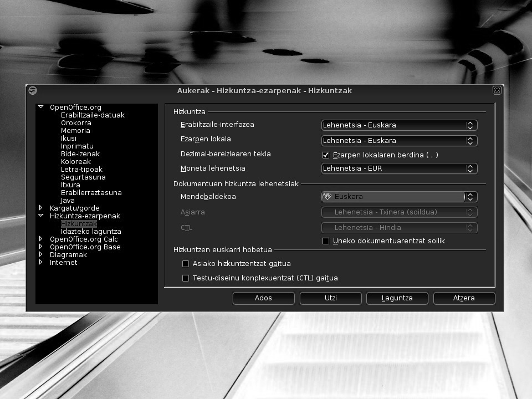Expand the OpenOffice.org Base node
The image size is (532, 399).
coord(40,247)
